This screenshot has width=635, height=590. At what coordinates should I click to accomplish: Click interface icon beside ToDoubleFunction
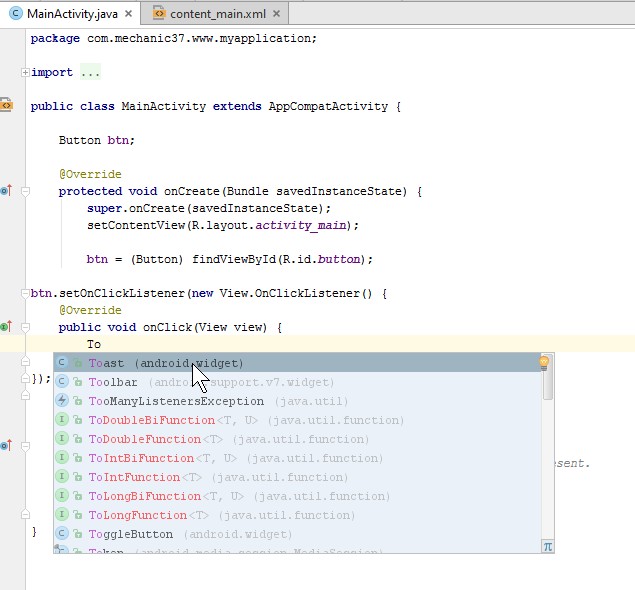(62, 438)
